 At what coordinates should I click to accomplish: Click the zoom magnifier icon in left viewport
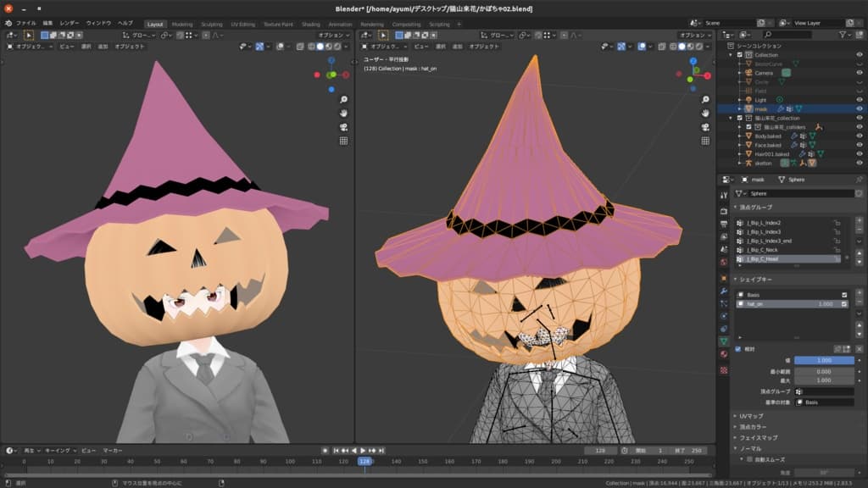pyautogui.click(x=344, y=99)
